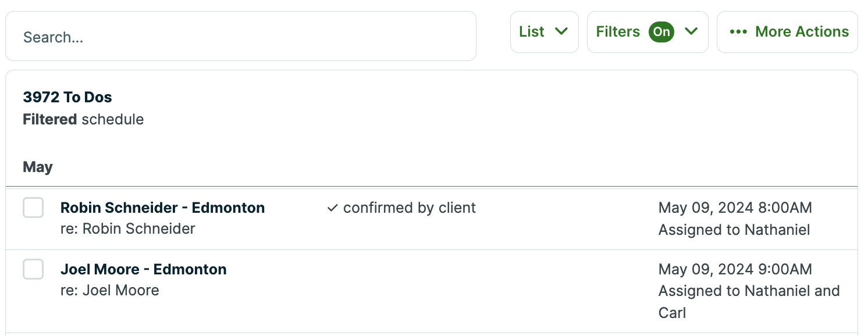Image resolution: width=868 pixels, height=336 pixels.
Task: Open the Robin Schneider - Edmonton appointment
Action: (163, 208)
